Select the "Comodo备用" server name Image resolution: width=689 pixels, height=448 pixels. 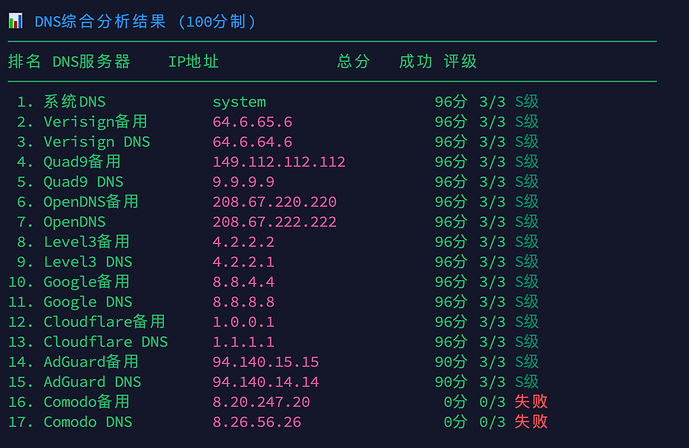tap(87, 402)
